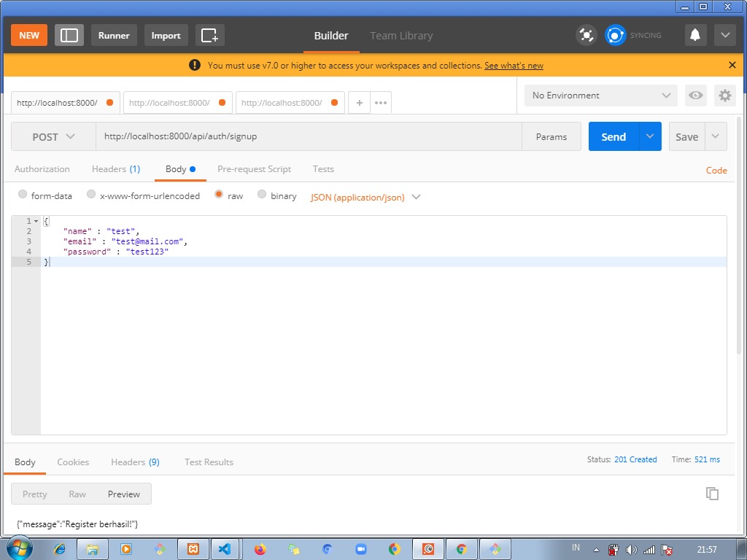Open the Manage Environments gear icon
Viewport: 747px width, 560px height.
pos(725,96)
